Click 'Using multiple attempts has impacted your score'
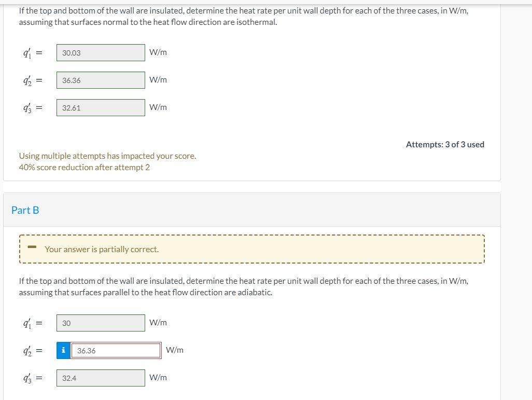This screenshot has height=400, width=532. click(x=107, y=156)
